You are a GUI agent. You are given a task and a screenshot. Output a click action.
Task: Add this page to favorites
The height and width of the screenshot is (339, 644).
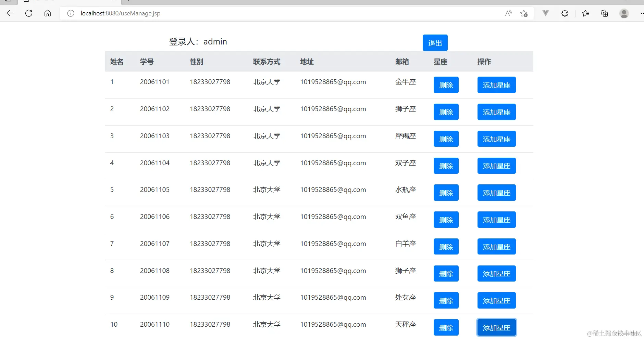pyautogui.click(x=524, y=13)
